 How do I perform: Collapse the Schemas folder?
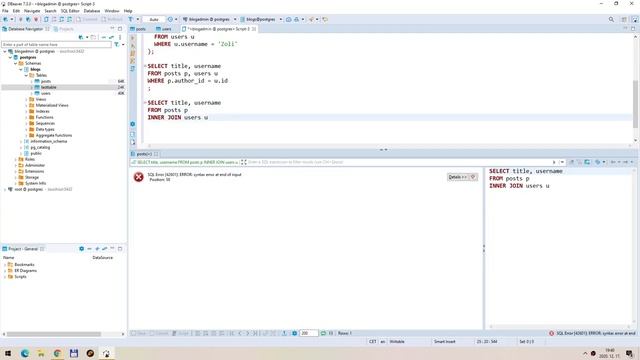point(16,63)
